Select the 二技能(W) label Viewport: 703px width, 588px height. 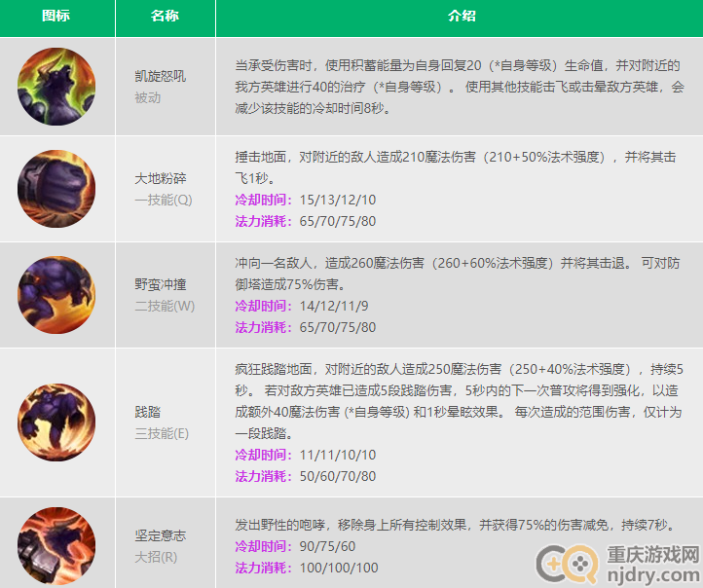[x=165, y=306]
